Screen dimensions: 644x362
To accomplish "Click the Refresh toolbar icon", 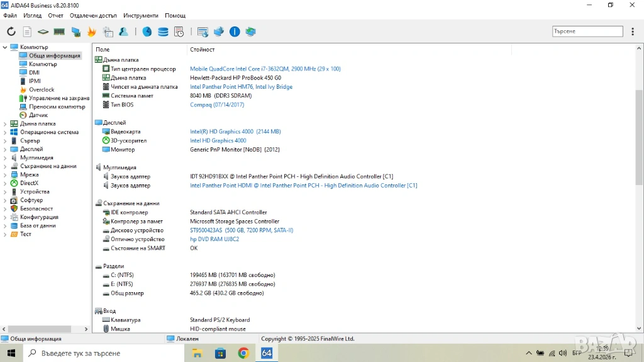I will click(11, 31).
